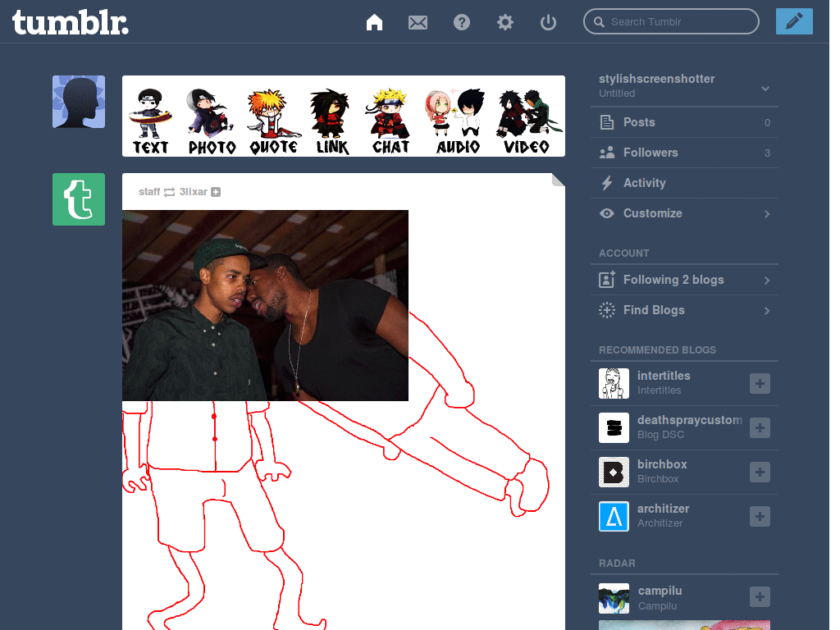Create a new Link post
The width and height of the screenshot is (840, 630).
point(331,121)
